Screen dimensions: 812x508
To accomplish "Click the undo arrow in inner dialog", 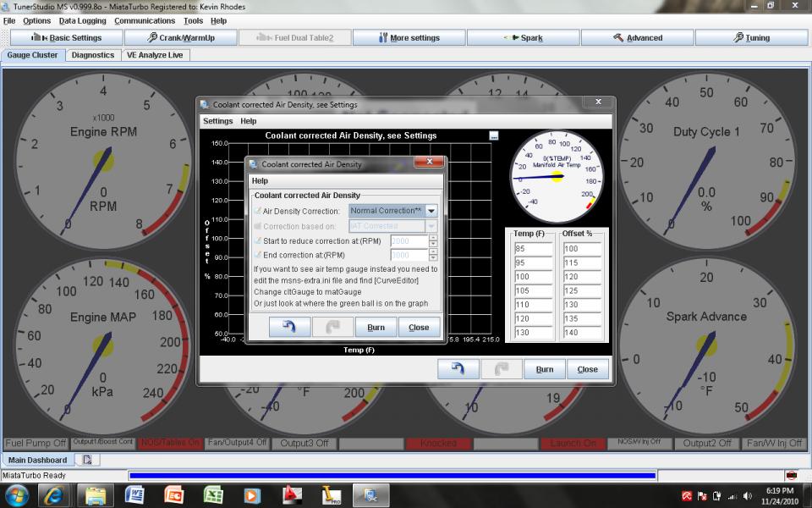I will (289, 327).
